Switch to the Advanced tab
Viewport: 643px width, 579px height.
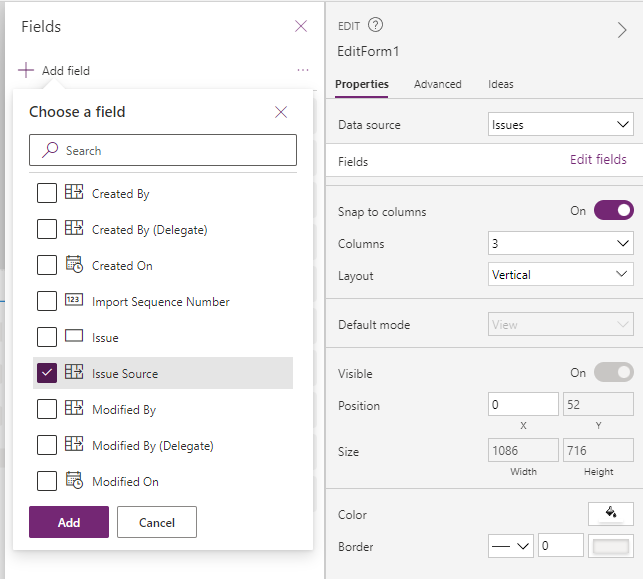point(438,84)
